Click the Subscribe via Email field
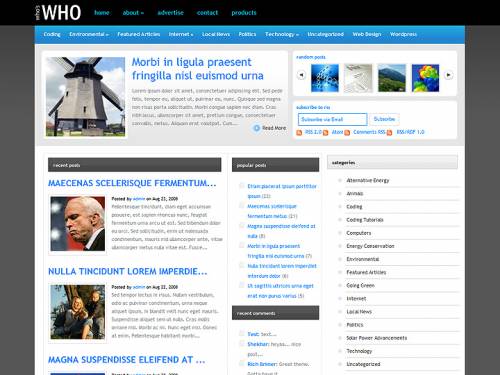 click(x=332, y=119)
